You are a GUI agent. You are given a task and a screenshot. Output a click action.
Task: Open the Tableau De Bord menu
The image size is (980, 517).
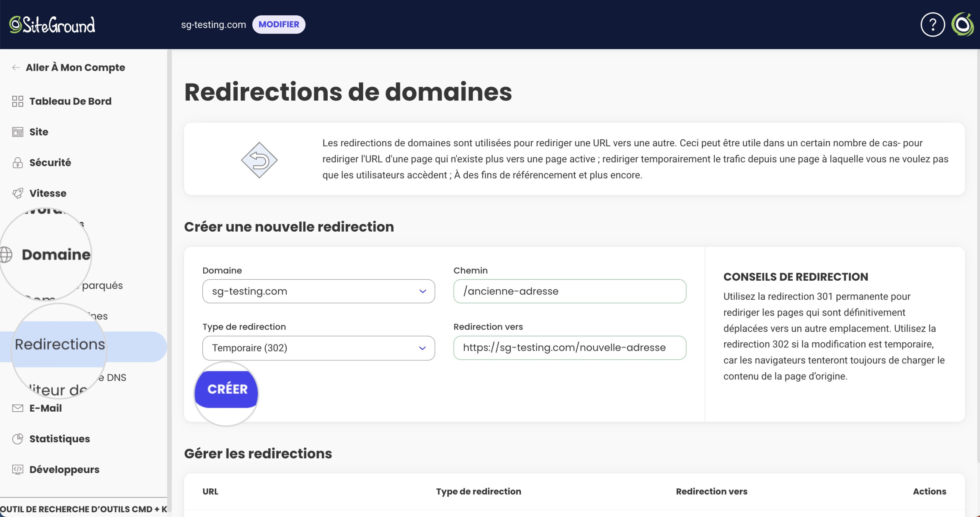(70, 101)
